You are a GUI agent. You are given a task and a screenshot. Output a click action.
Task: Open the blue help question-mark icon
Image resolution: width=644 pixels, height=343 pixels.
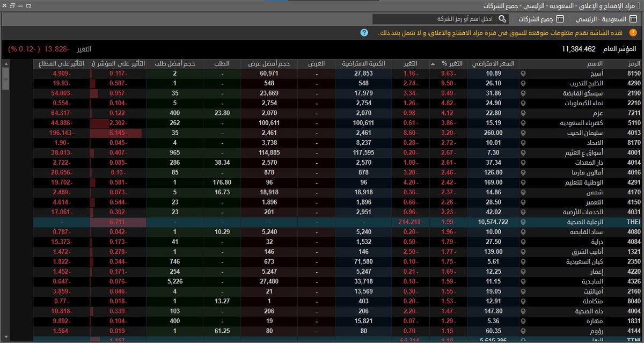click(x=364, y=33)
